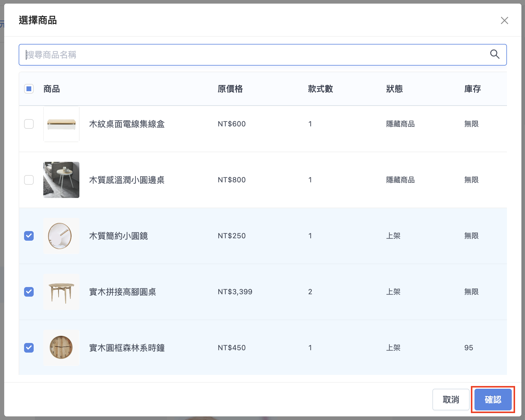Image resolution: width=525 pixels, height=420 pixels.
Task: Click 上架 status of 實木圓框森林系時鐘
Action: [393, 348]
